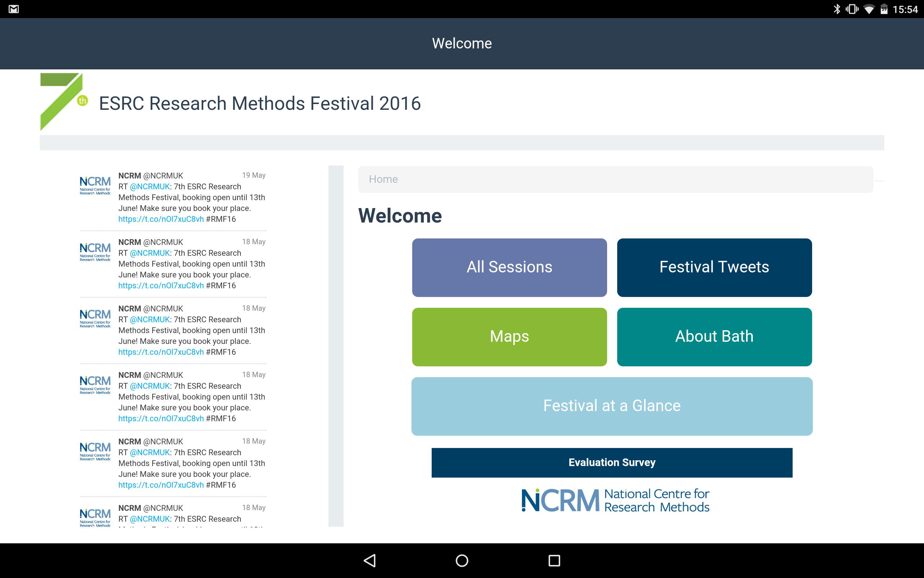924x578 pixels.
Task: Tap the large NCRM logo below Evaluation Survey
Action: [x=615, y=500]
